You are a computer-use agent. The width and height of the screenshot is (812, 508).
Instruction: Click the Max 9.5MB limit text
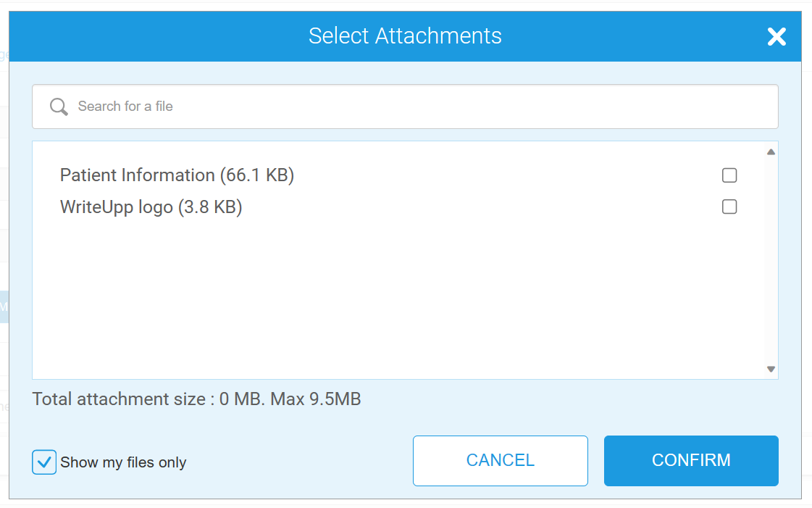pos(316,399)
